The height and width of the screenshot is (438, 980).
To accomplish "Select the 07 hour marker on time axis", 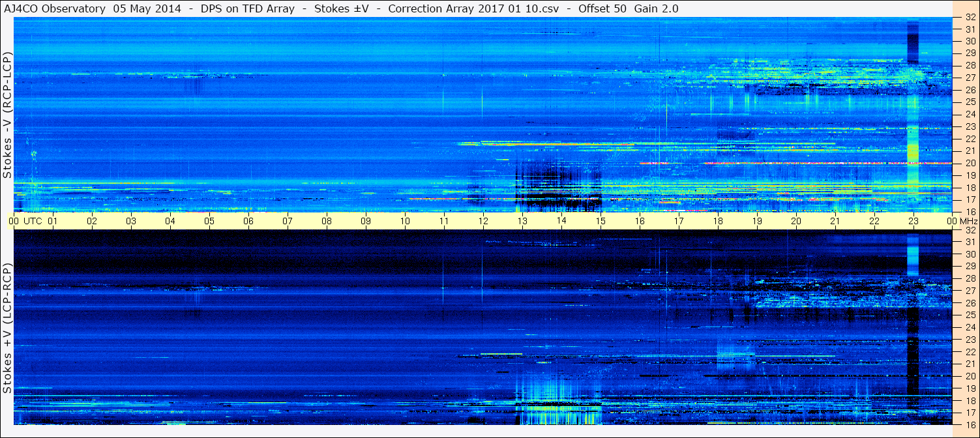I will tap(288, 221).
